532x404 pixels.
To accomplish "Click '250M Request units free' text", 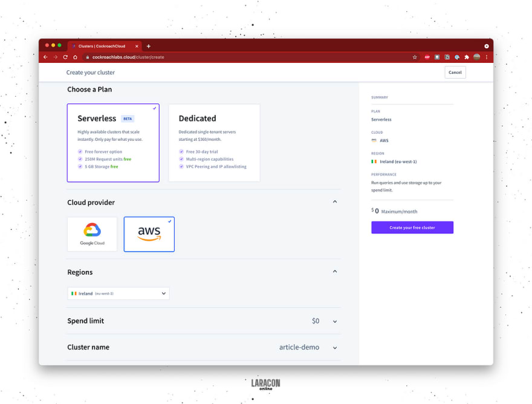I will coord(108,159).
